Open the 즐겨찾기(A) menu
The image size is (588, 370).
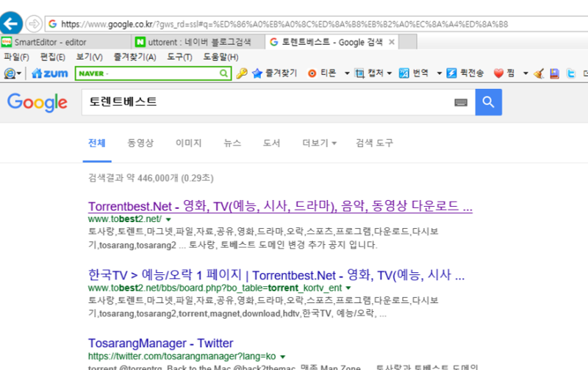(x=135, y=57)
